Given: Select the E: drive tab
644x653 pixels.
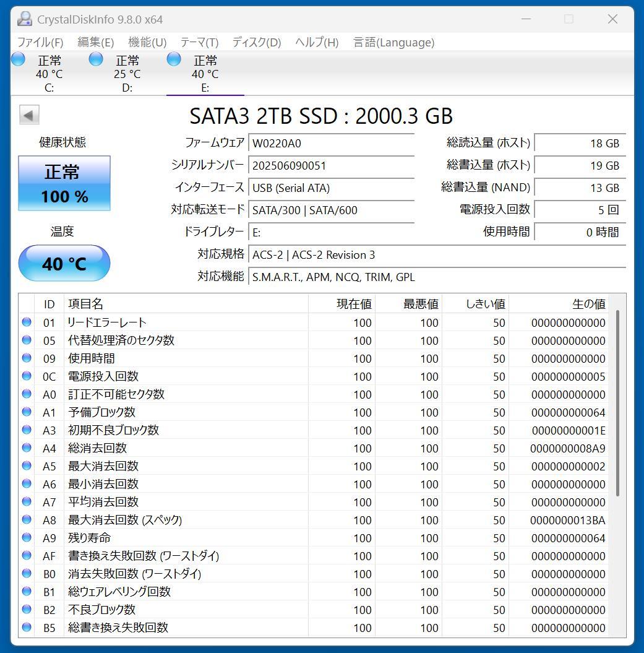Looking at the screenshot, I should point(205,73).
